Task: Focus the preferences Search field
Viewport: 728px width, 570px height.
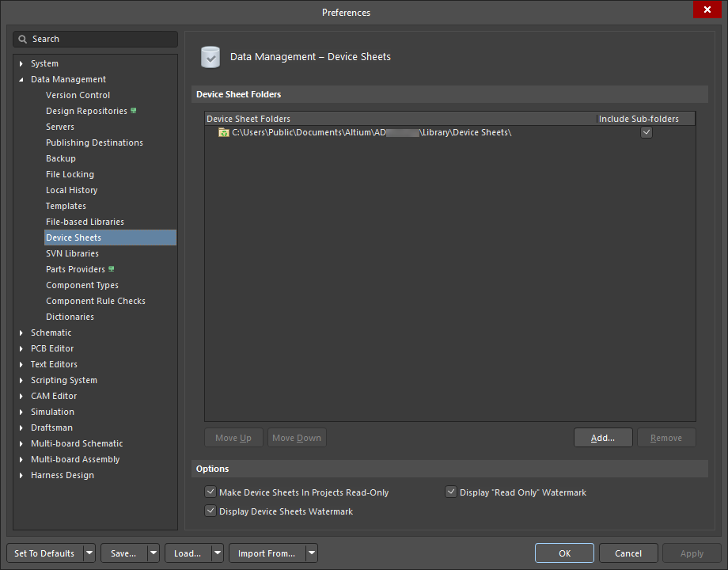Action: (x=95, y=39)
